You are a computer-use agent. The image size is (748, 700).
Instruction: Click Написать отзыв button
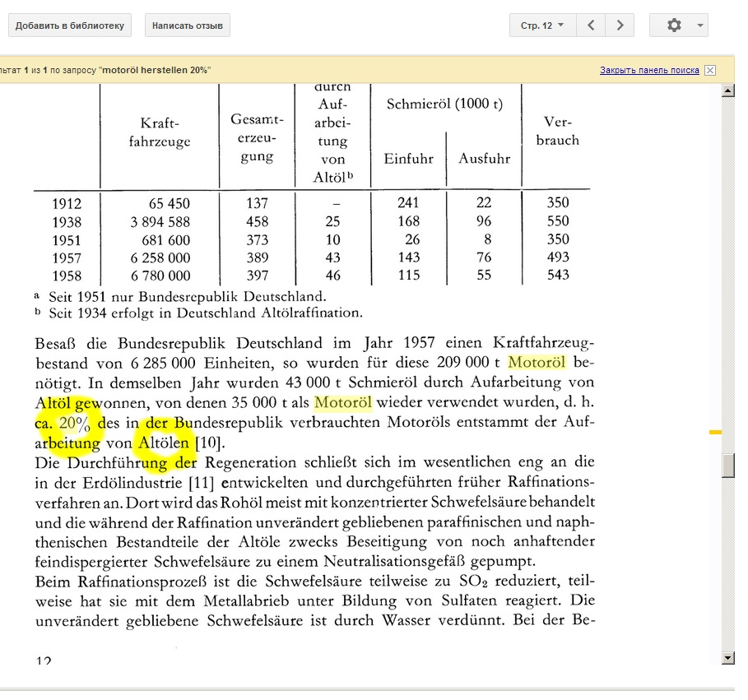tap(188, 25)
